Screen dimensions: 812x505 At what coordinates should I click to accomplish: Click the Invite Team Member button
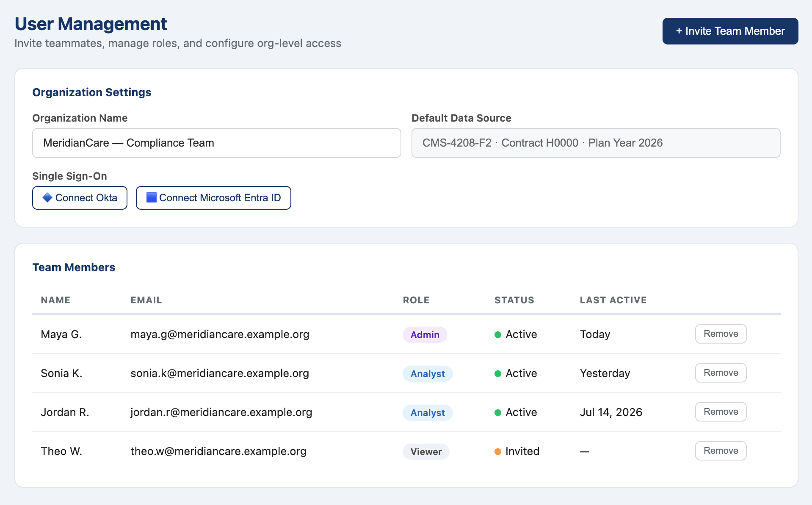(x=730, y=31)
